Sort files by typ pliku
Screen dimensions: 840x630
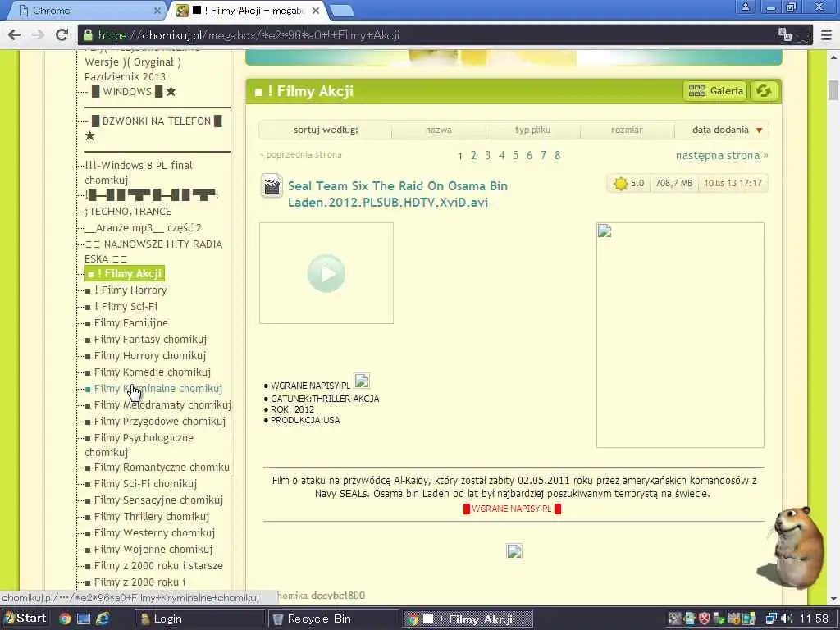[x=532, y=130]
